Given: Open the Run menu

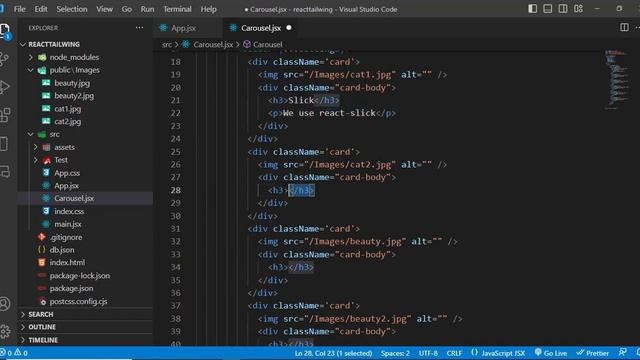Looking at the screenshot, I should (147, 9).
